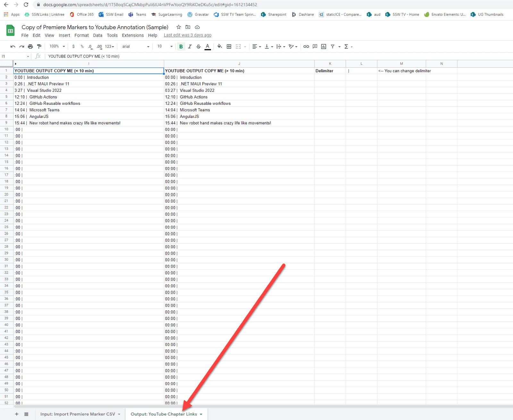Toggle italic formatting
The width and height of the screenshot is (513, 420).
coord(190,46)
